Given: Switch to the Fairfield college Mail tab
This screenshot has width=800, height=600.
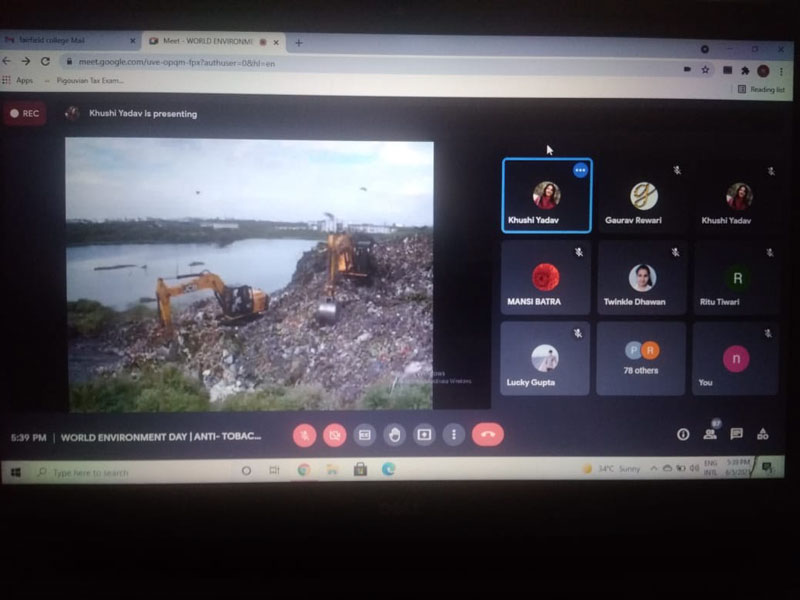Looking at the screenshot, I should point(70,40).
